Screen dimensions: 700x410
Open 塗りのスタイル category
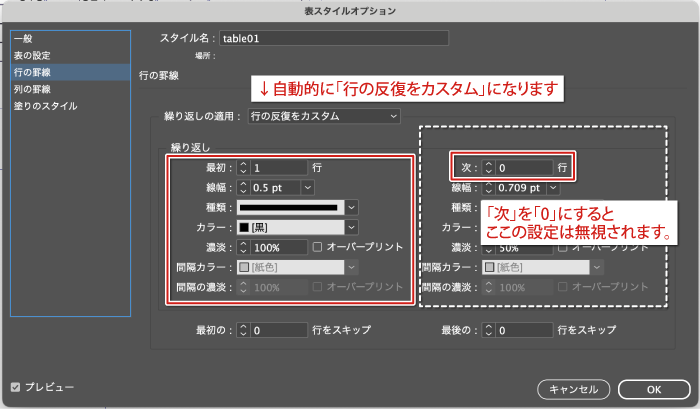(x=44, y=106)
